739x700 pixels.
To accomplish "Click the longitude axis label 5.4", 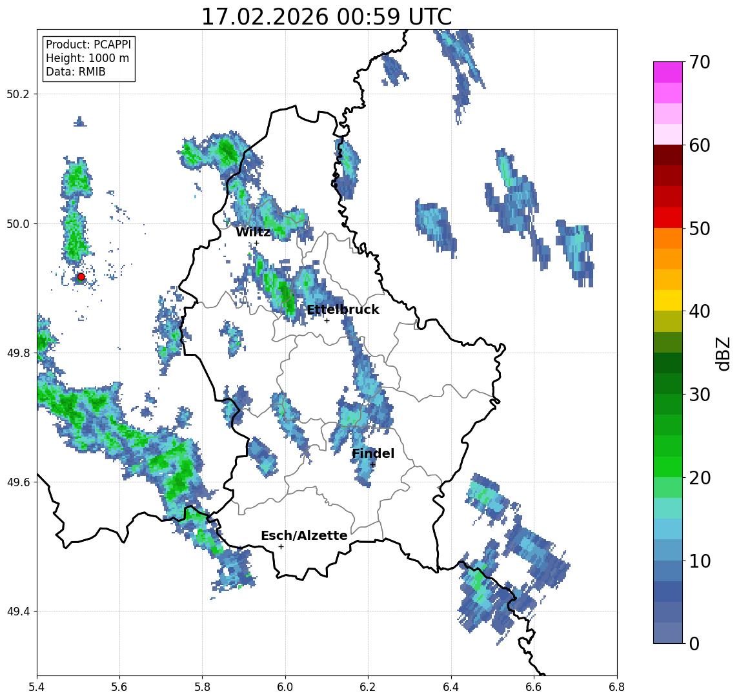I will click(x=37, y=687).
